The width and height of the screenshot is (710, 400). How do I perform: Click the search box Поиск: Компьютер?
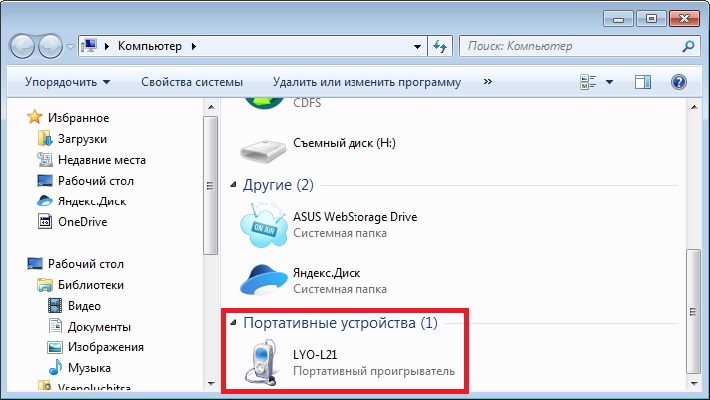570,46
